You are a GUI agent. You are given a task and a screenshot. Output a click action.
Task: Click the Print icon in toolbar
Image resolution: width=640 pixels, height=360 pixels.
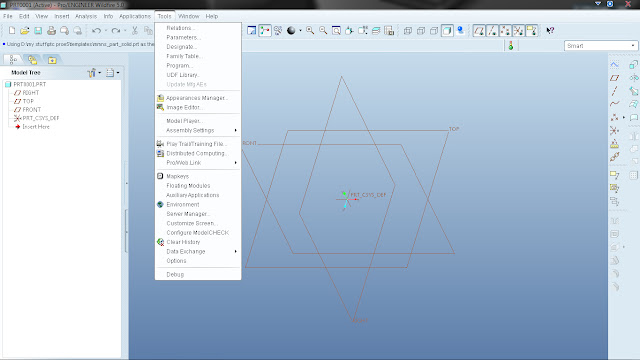coord(51,31)
